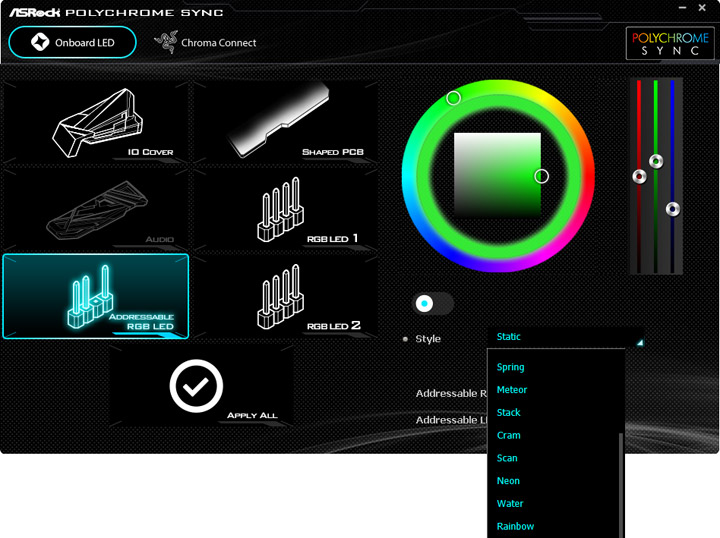
Task: Toggle the LED on/off switch
Action: (433, 303)
